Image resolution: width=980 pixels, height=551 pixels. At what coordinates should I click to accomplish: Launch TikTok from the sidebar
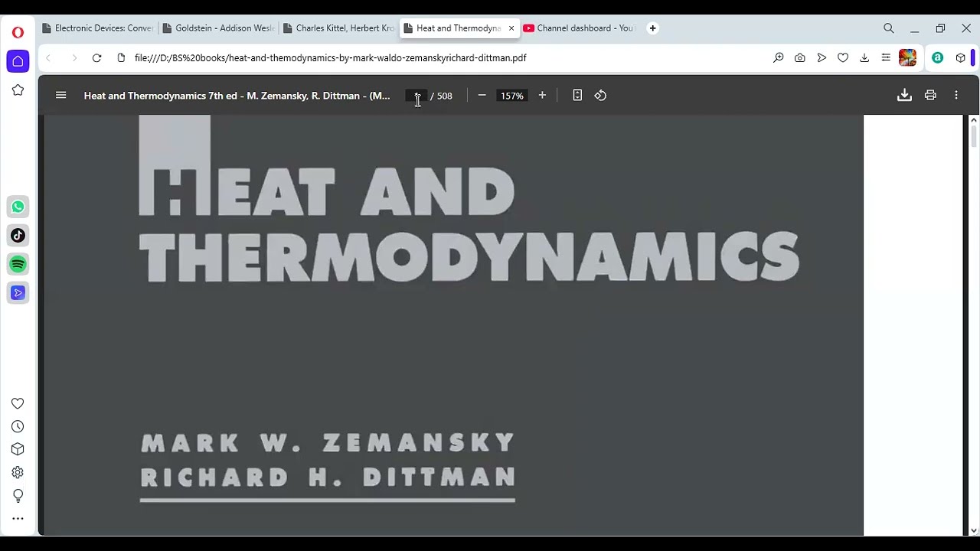click(18, 236)
